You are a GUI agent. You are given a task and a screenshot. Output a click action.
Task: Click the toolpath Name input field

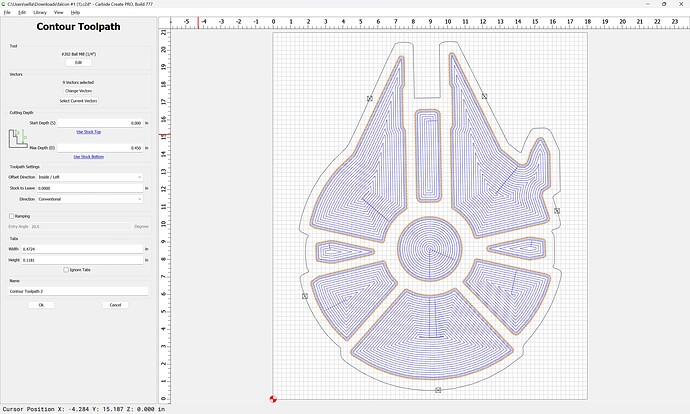point(78,291)
